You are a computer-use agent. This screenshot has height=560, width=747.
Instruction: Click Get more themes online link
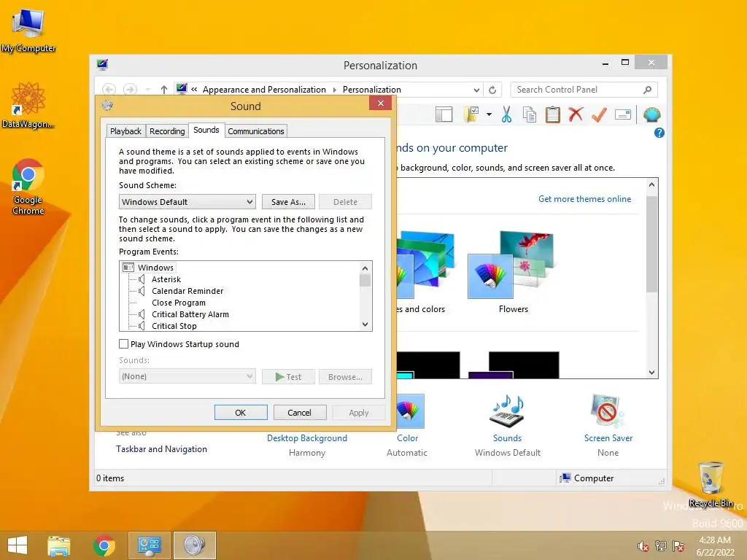point(584,199)
